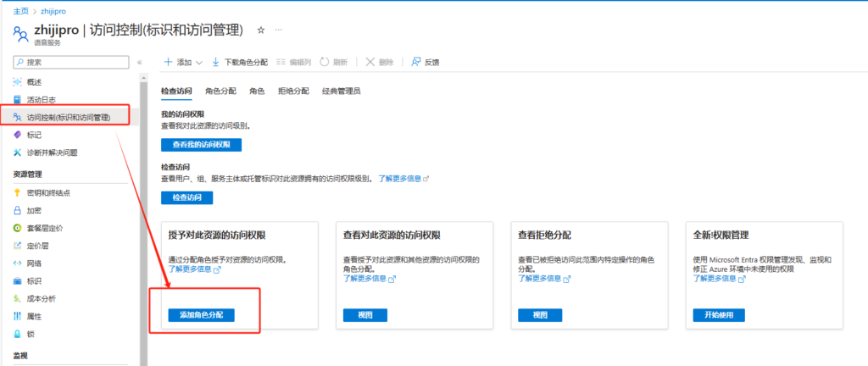Click 视图 in the 查看拒绝分配 card

click(540, 315)
